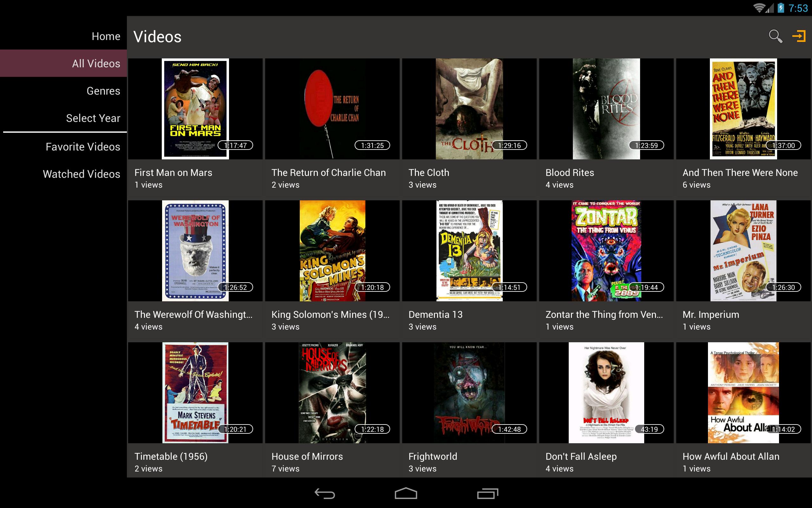Click the 1:31:25 duration badge
The height and width of the screenshot is (508, 812).
pyautogui.click(x=372, y=145)
